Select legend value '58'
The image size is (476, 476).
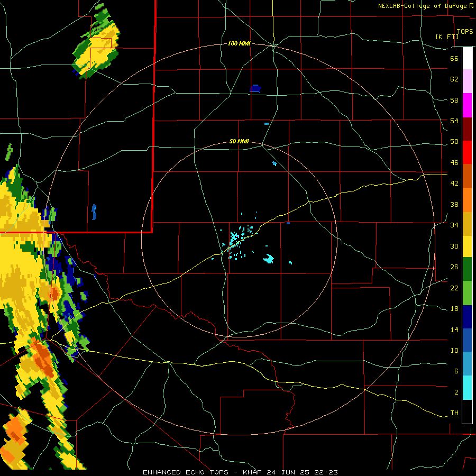[454, 100]
